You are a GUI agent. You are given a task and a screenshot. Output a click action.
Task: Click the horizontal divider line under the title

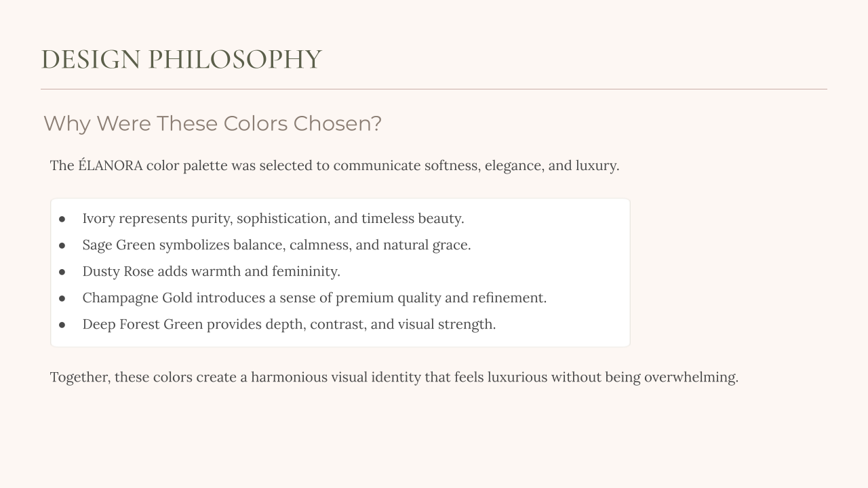[x=434, y=89]
